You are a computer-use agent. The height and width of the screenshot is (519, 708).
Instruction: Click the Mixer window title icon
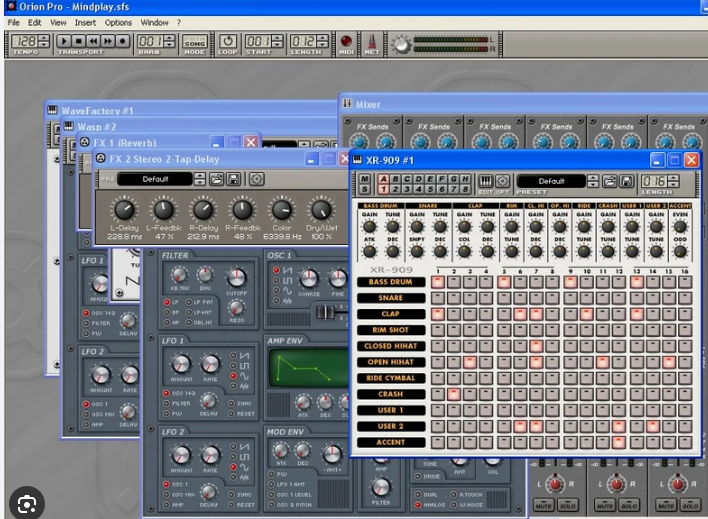click(x=347, y=103)
